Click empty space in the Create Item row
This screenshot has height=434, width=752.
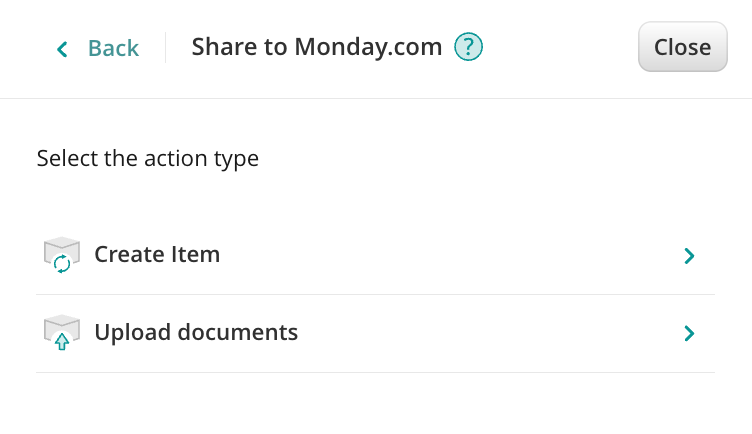(450, 255)
